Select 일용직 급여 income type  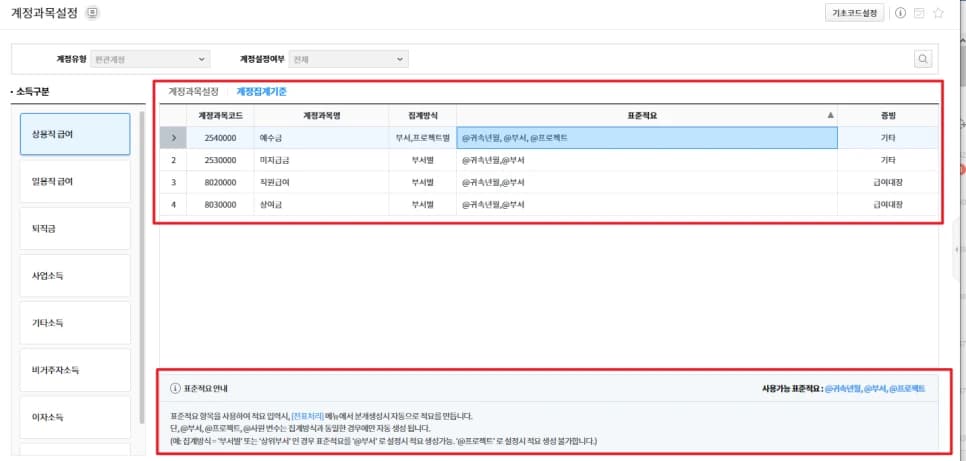(x=75, y=181)
